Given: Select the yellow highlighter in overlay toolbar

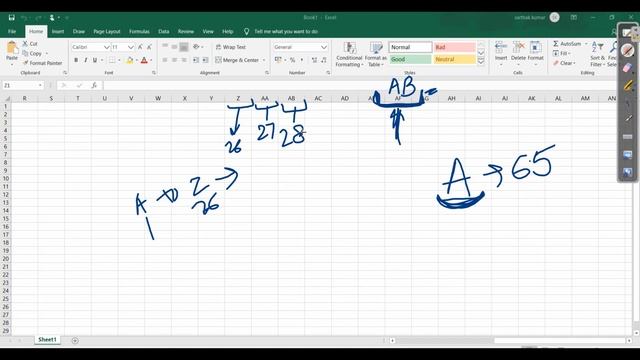Looking at the screenshot, I should tap(627, 85).
